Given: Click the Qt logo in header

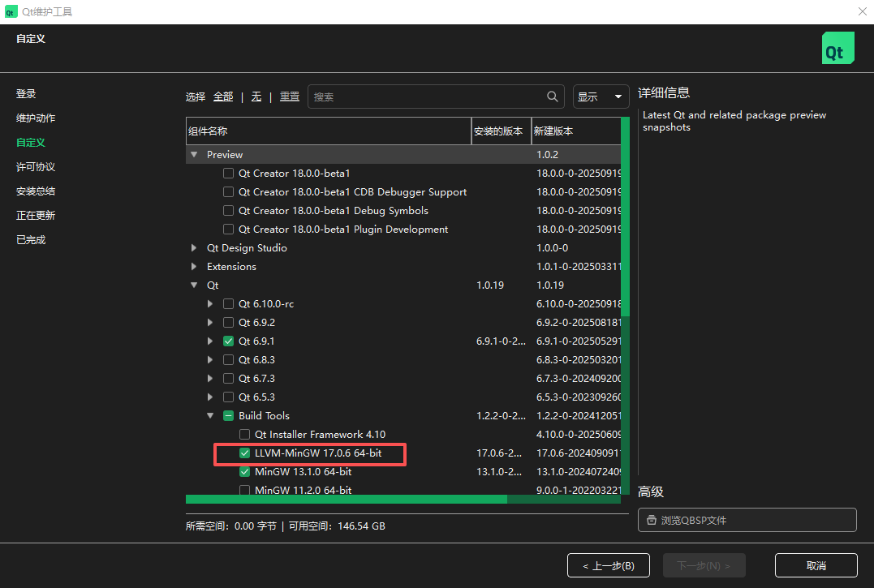Looking at the screenshot, I should coord(837,48).
